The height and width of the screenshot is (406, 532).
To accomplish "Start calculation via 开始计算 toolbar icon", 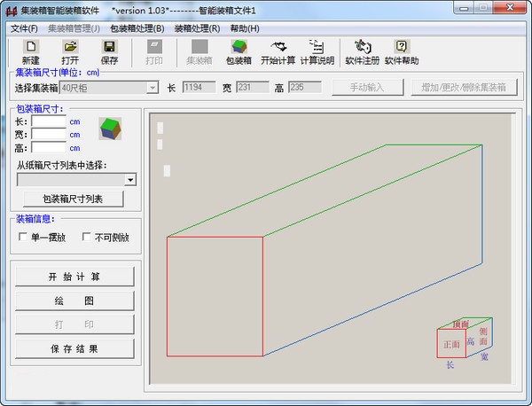I will point(278,52).
